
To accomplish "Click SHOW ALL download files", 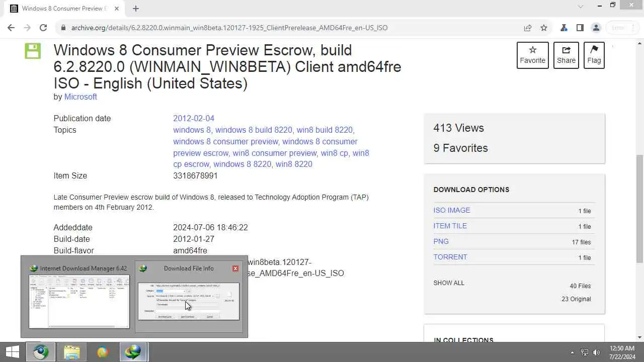I will (449, 283).
